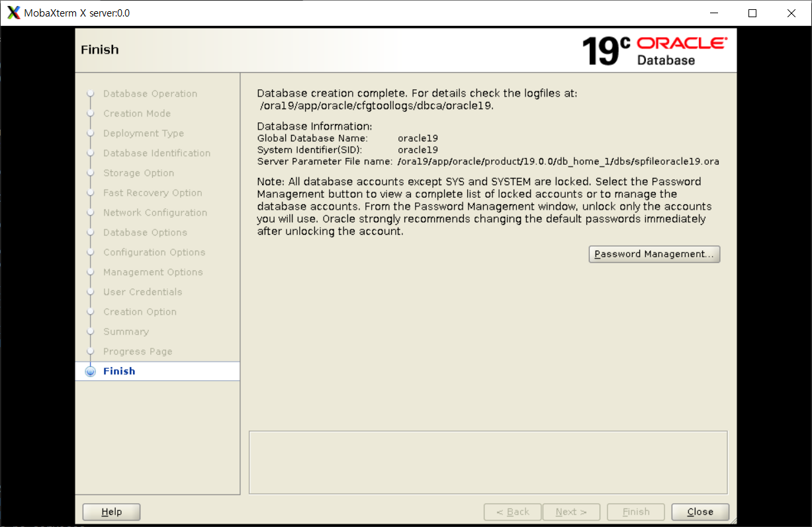Select the highlighted Finish step
The image size is (812, 527).
(x=158, y=371)
